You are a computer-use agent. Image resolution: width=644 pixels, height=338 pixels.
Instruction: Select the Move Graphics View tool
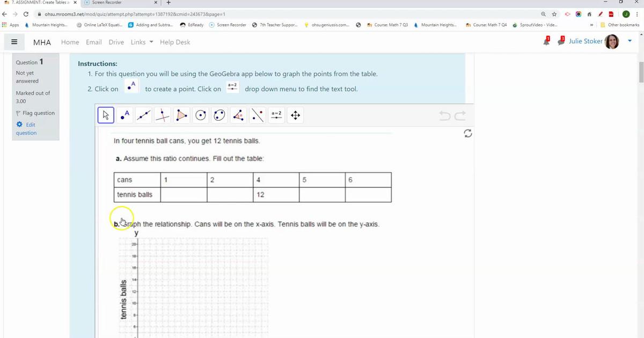click(295, 115)
